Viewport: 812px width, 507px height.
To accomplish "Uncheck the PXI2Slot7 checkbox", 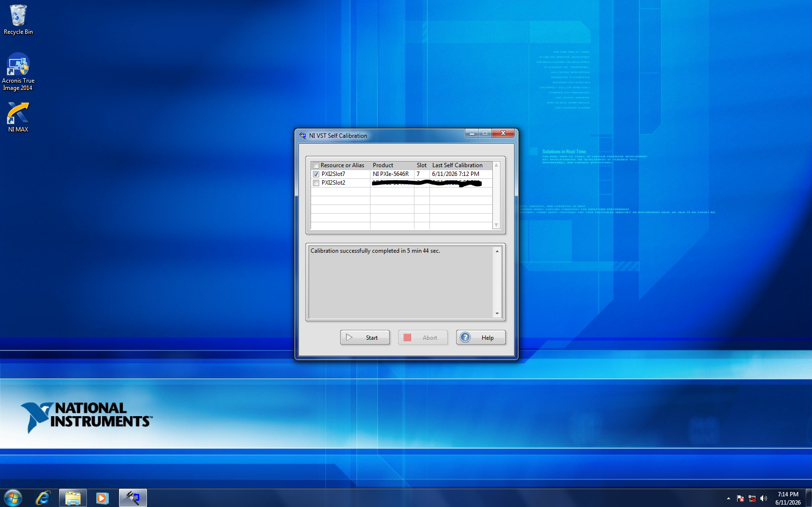I will coord(316,174).
